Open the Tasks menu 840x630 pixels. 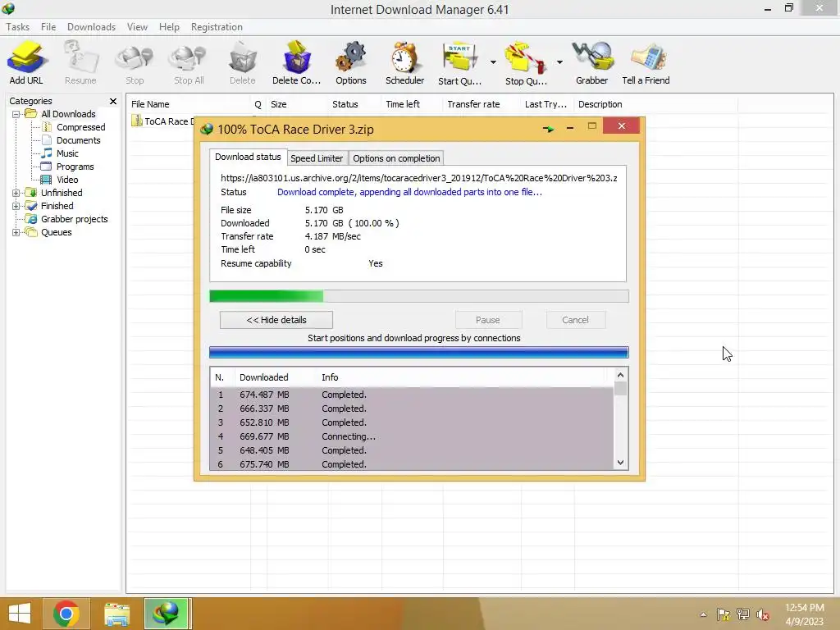point(18,27)
